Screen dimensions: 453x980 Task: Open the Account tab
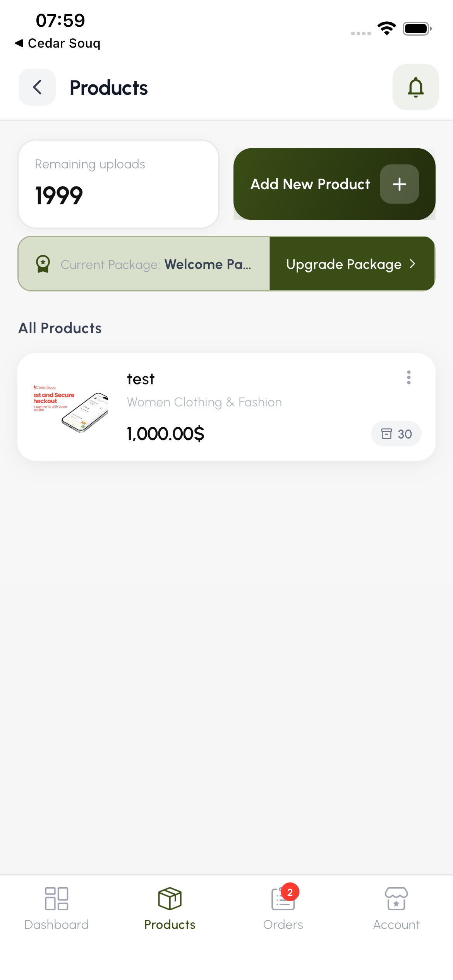pos(396,908)
